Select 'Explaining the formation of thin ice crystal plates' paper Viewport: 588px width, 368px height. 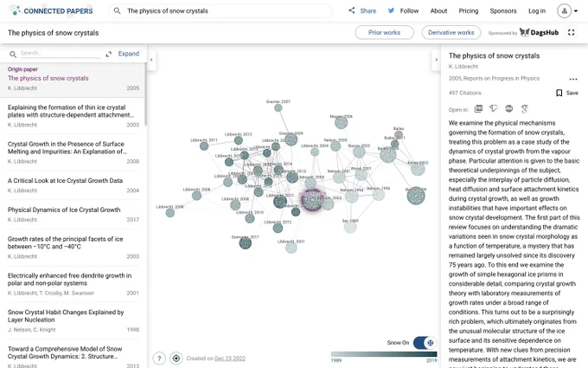tap(73, 116)
